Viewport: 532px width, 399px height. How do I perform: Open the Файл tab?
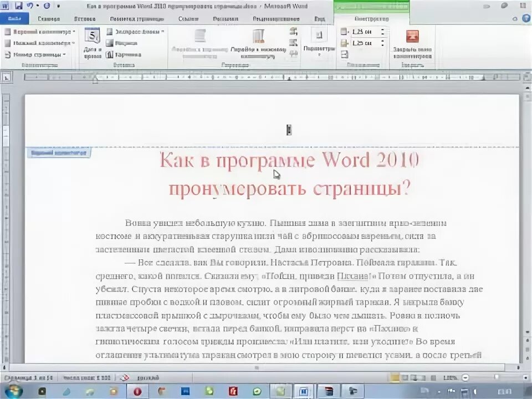pos(14,19)
